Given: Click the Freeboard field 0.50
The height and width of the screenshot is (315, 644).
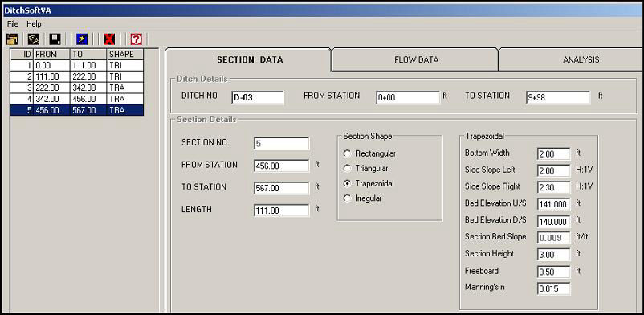Looking at the screenshot, I should [553, 272].
